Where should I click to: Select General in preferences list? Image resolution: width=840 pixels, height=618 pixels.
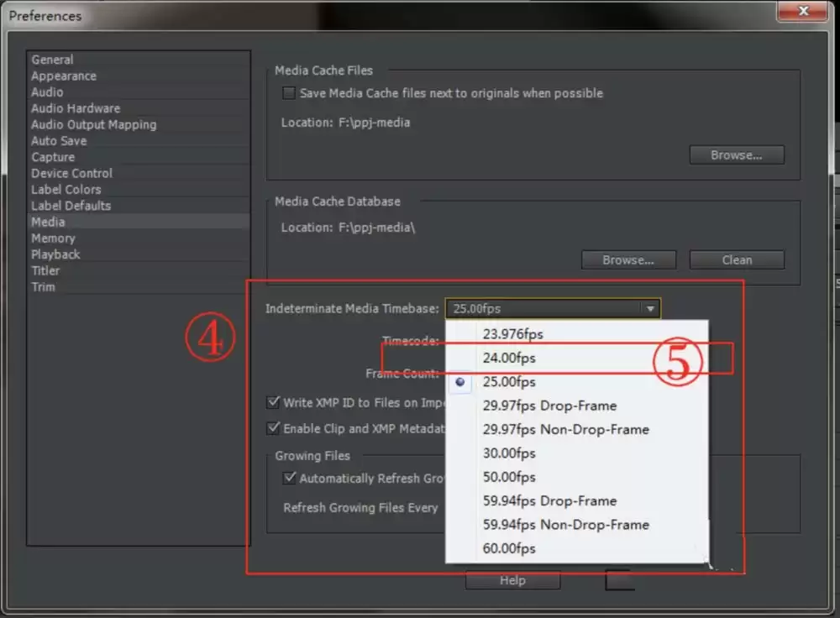[x=139, y=60]
